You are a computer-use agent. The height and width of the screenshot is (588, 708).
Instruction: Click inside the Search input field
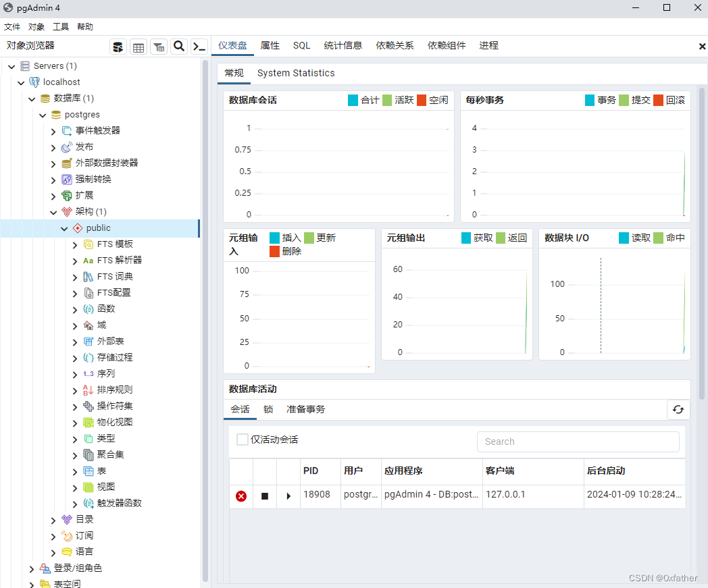click(x=578, y=441)
